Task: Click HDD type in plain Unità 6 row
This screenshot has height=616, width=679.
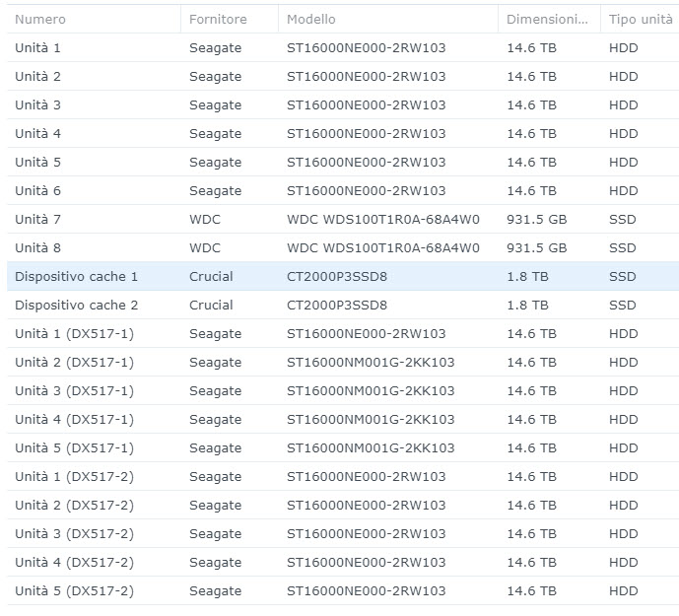Action: pos(623,190)
